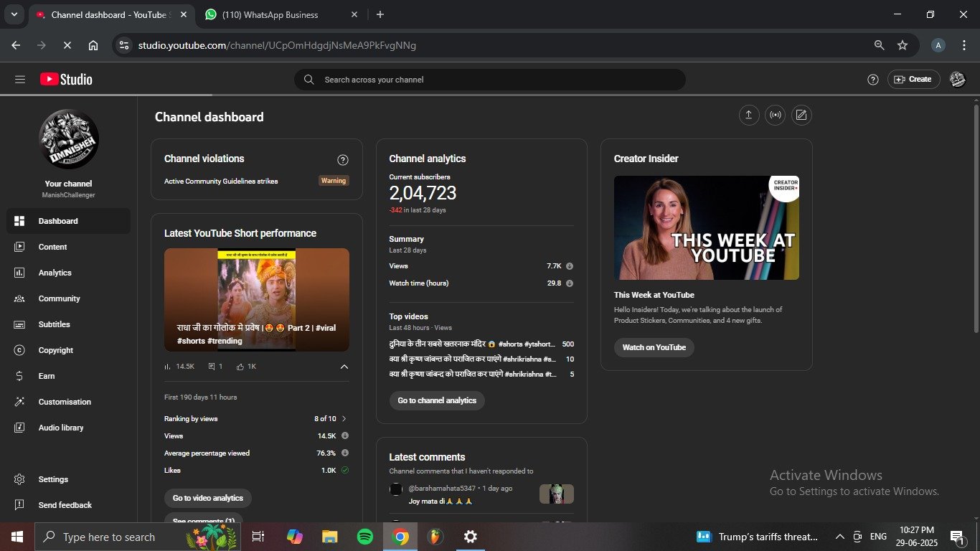The width and height of the screenshot is (980, 551).
Task: Open Spotify from the taskbar
Action: pos(365,537)
